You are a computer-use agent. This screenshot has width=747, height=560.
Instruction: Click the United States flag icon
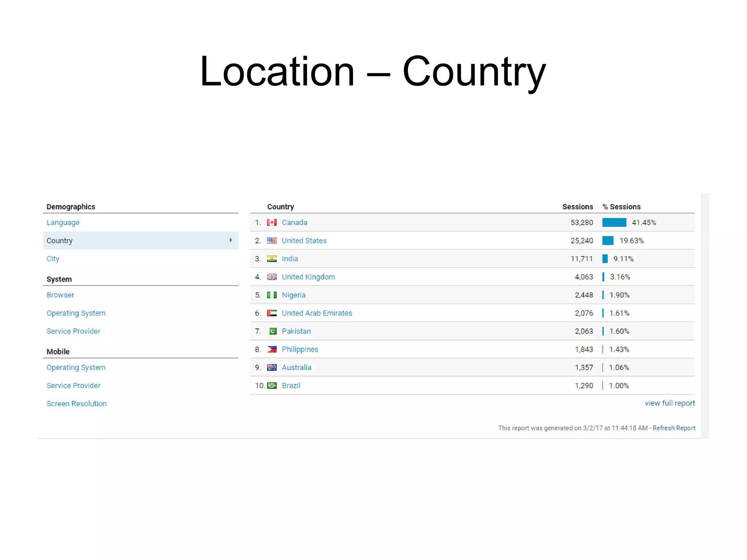pyautogui.click(x=272, y=241)
